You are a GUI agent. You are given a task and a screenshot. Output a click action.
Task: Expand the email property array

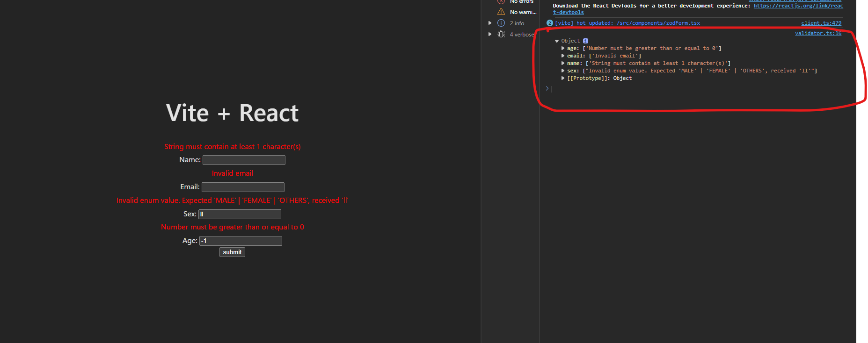pos(563,56)
